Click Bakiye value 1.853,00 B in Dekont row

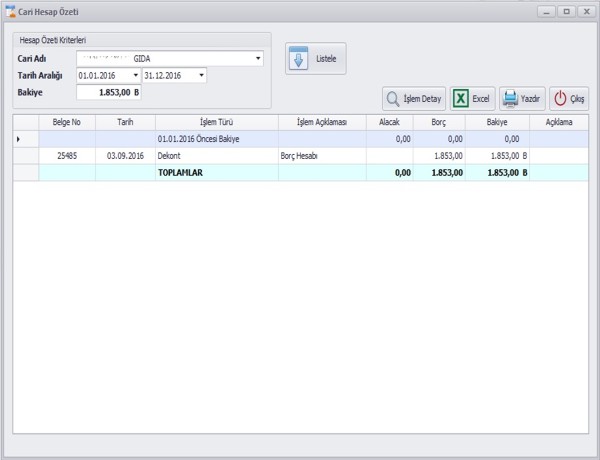tap(497, 156)
